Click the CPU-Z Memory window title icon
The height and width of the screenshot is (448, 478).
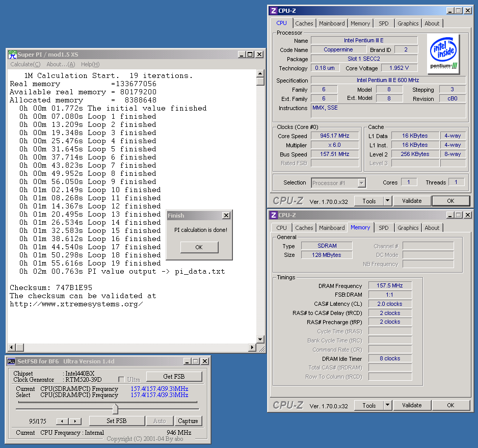pyautogui.click(x=274, y=215)
